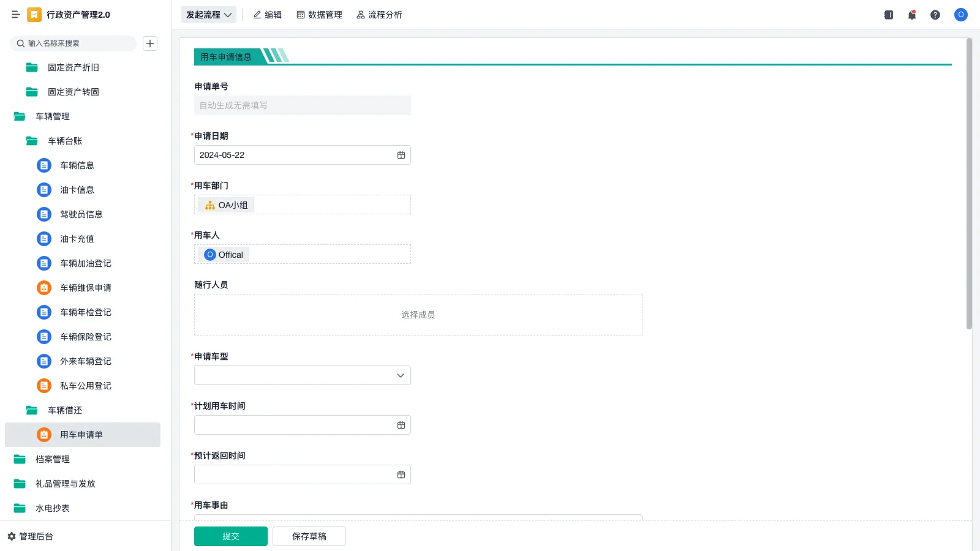Click the 油卡信息 form icon
The height and width of the screenshot is (551, 980).
44,190
